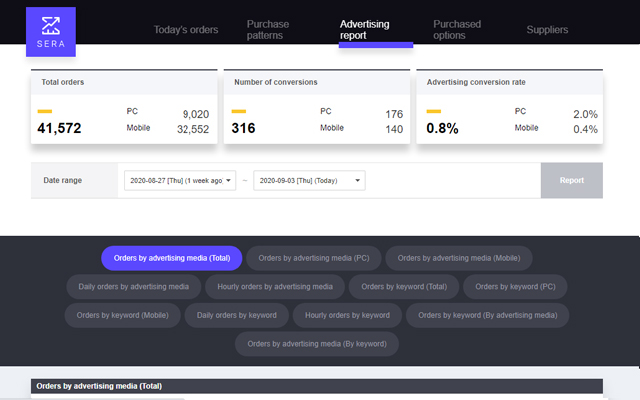This screenshot has height=400, width=640.
Task: Open Daily orders by keyword report
Action: point(237,315)
